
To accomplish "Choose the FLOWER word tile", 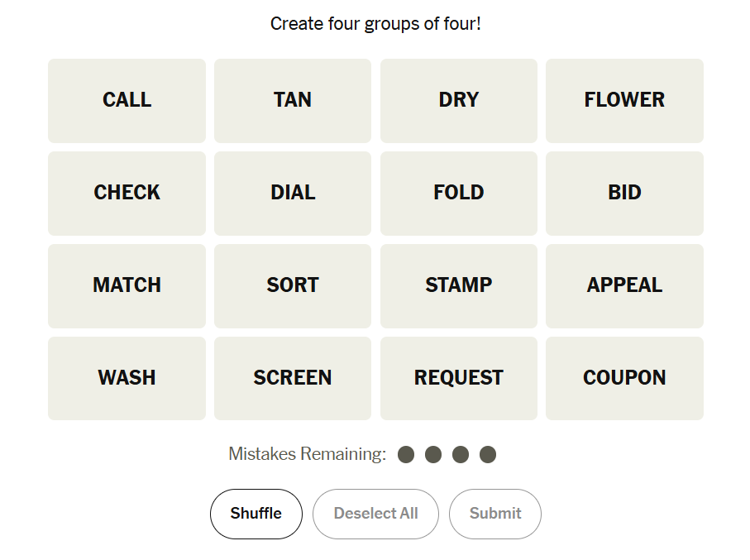I will pyautogui.click(x=624, y=100).
